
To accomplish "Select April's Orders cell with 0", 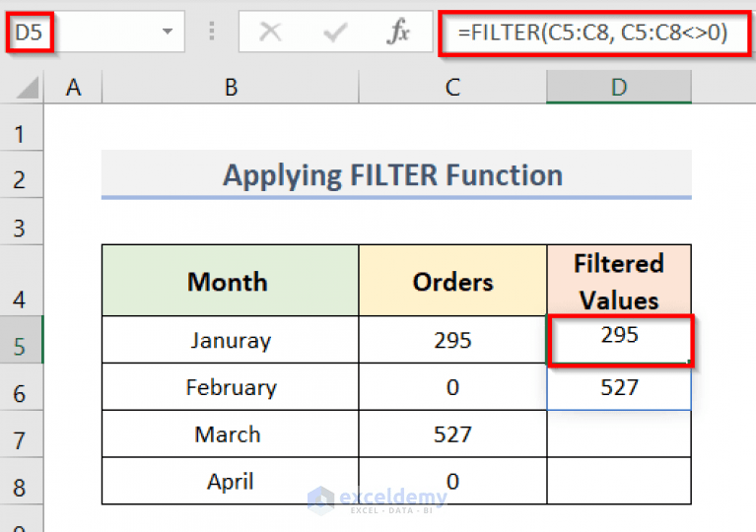I will (452, 481).
